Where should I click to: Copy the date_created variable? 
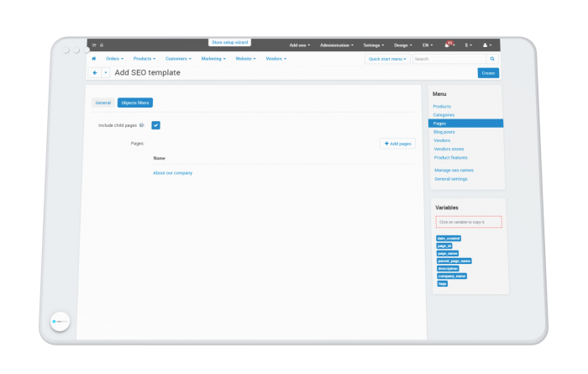click(449, 238)
